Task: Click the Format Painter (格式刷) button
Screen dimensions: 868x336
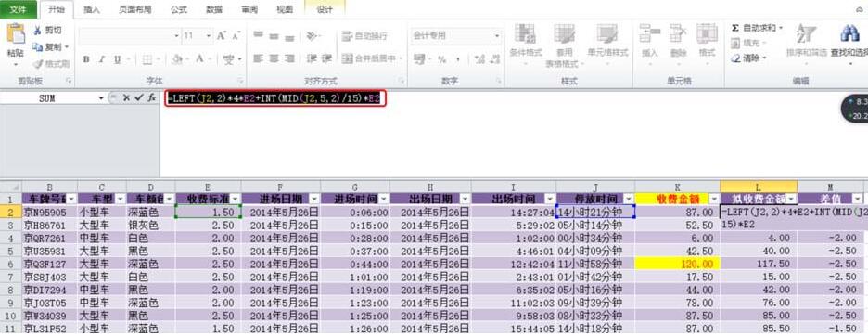Action: [x=51, y=64]
